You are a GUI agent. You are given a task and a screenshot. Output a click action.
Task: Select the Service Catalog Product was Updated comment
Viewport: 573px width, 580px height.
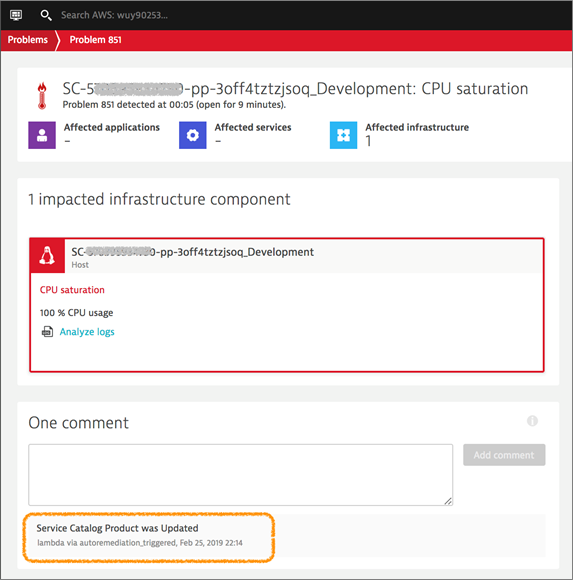tap(117, 528)
